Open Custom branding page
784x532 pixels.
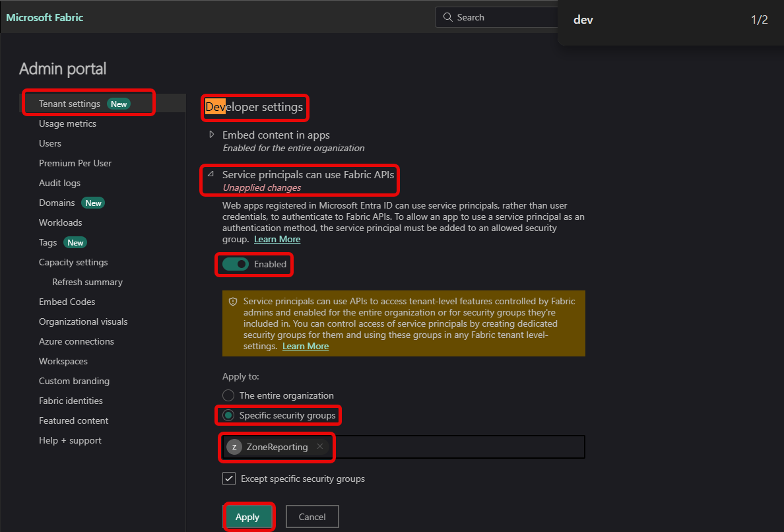click(74, 381)
